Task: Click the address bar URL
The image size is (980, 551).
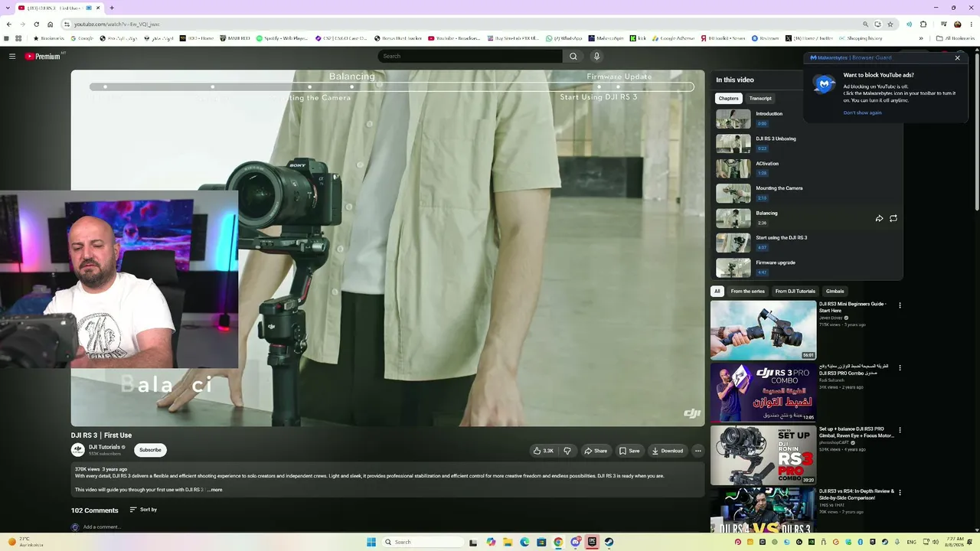Action: [116, 24]
